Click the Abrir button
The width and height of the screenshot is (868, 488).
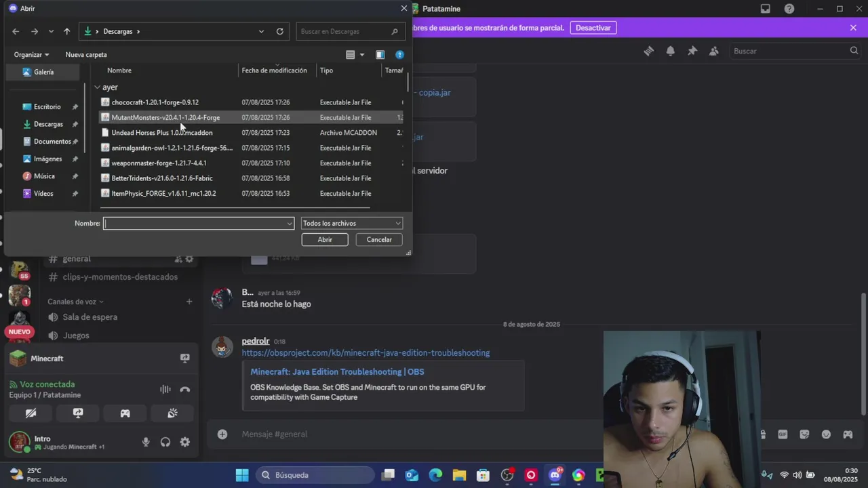coord(325,239)
